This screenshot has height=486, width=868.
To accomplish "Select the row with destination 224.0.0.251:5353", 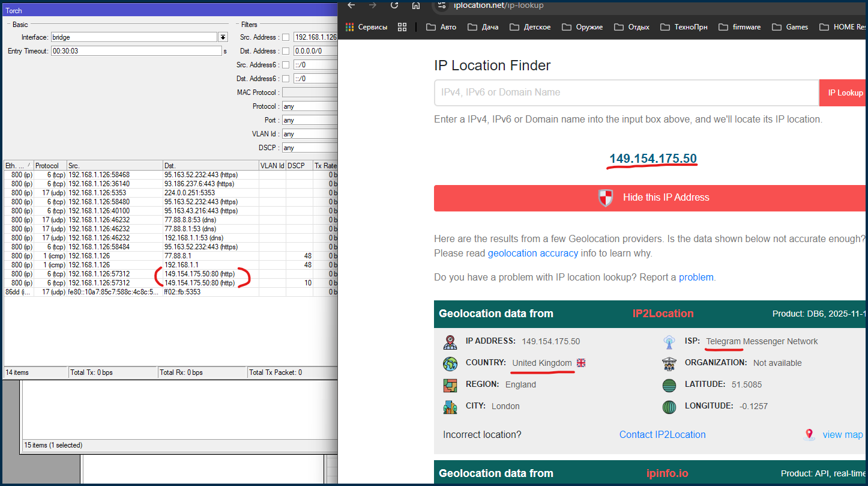I will [x=171, y=193].
